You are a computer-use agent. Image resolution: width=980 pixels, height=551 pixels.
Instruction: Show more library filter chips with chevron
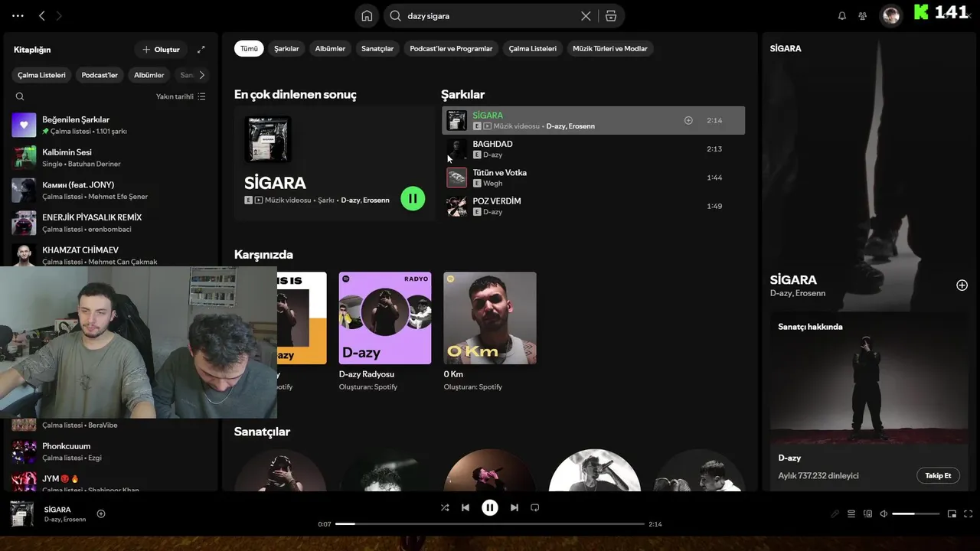point(202,75)
